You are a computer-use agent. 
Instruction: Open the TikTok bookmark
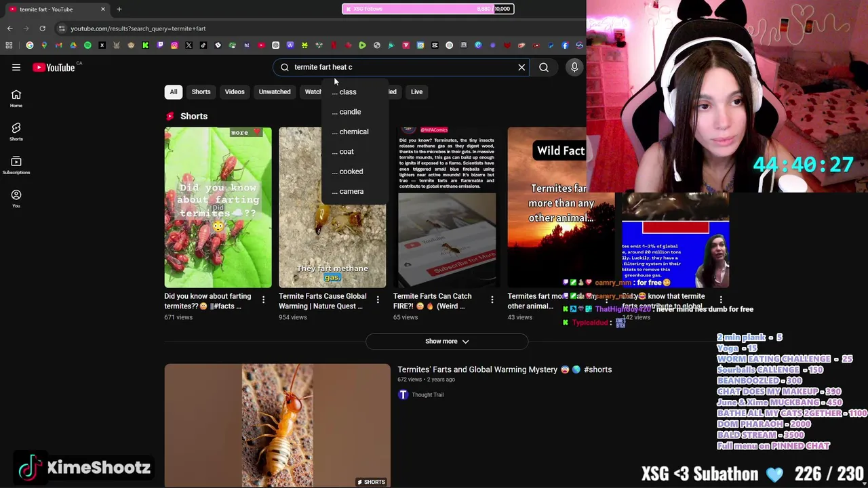[203, 45]
